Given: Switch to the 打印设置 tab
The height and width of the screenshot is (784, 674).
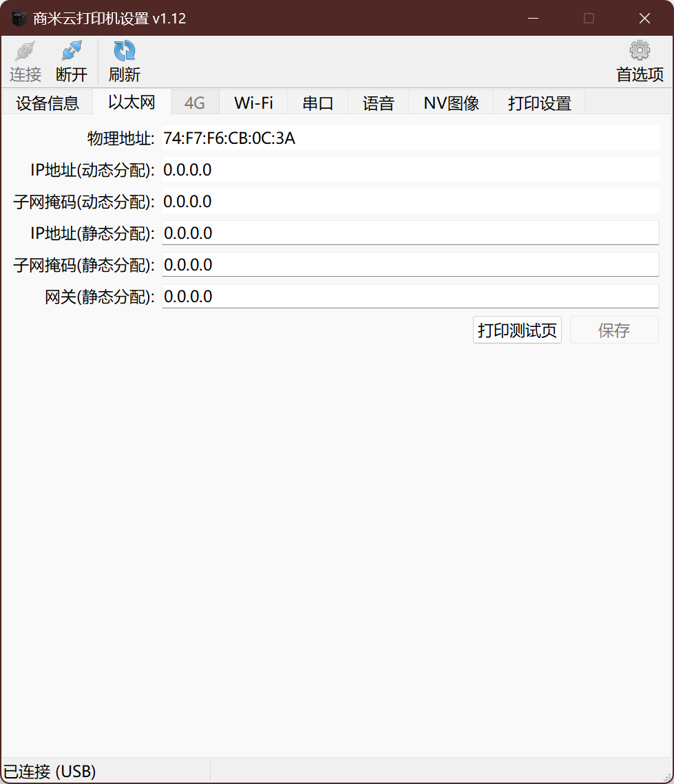Looking at the screenshot, I should (539, 103).
